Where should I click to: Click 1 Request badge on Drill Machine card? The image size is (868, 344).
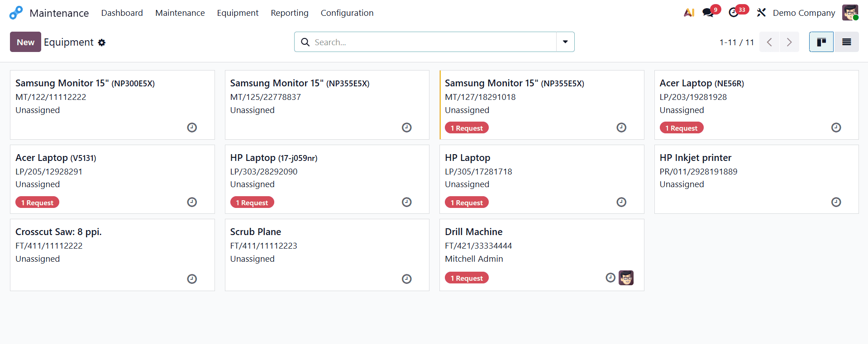(x=467, y=278)
